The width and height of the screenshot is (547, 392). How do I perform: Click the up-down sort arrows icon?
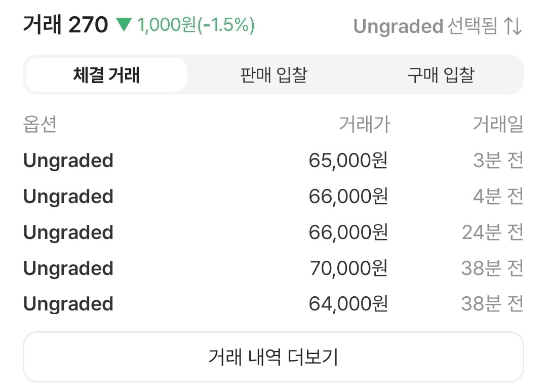click(513, 26)
